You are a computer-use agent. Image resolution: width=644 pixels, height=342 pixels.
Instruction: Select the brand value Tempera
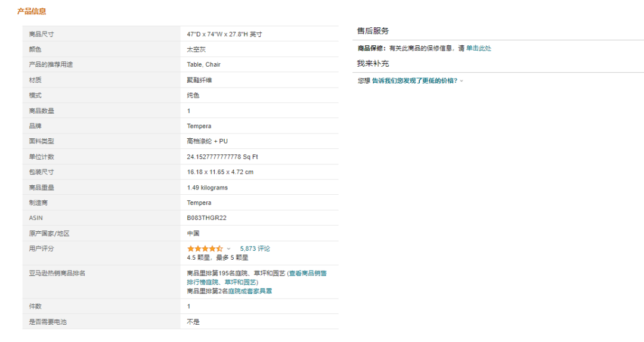click(199, 126)
